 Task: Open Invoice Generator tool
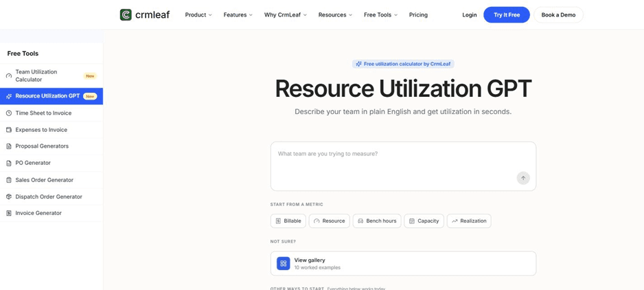pyautogui.click(x=51, y=213)
